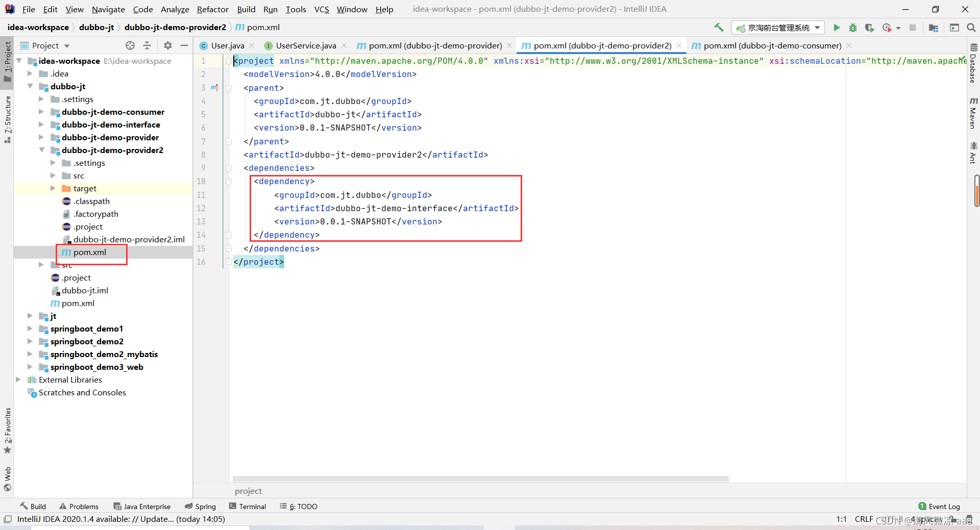Open the Navigate menu
The width and height of the screenshot is (980, 530).
pos(108,9)
